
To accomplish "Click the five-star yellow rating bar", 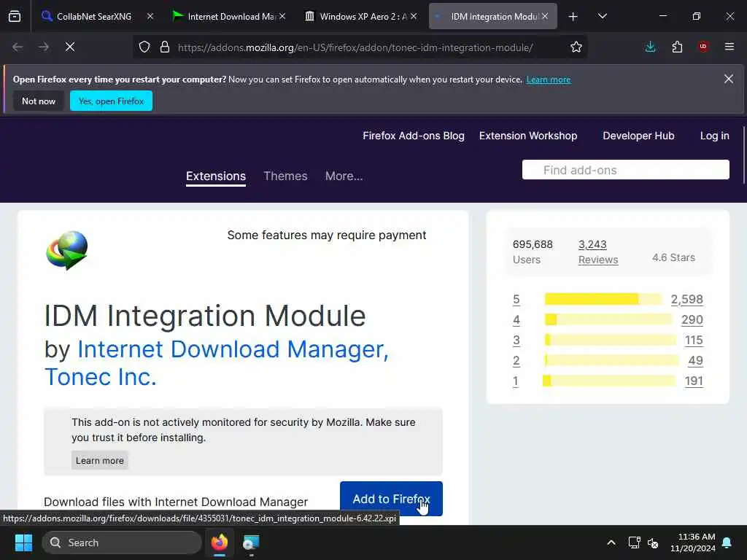I will pos(603,299).
